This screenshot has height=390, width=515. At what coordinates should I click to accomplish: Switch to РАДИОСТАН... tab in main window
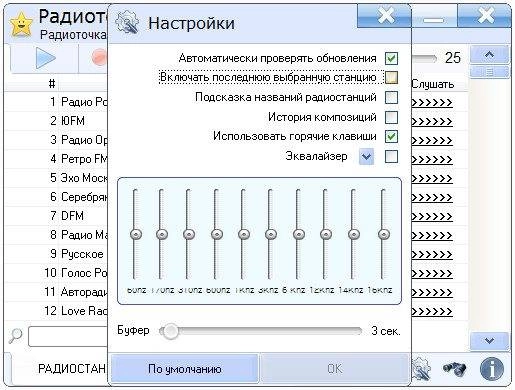[72, 369]
